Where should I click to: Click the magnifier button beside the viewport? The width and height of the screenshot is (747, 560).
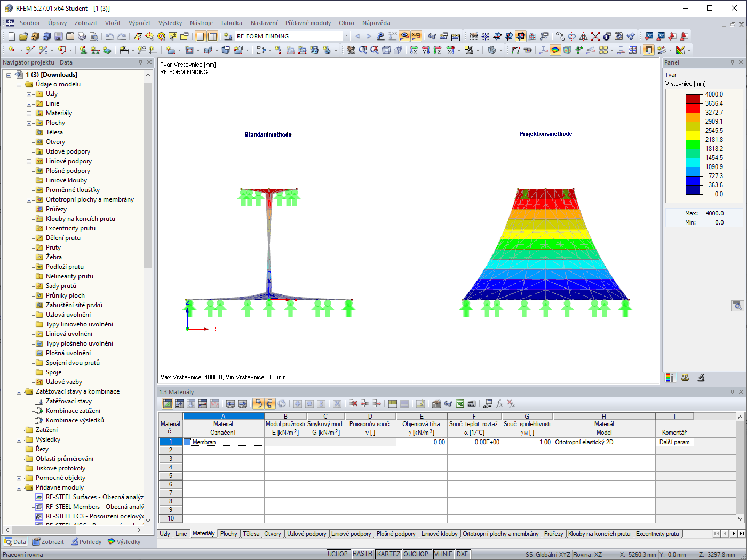pos(737,306)
